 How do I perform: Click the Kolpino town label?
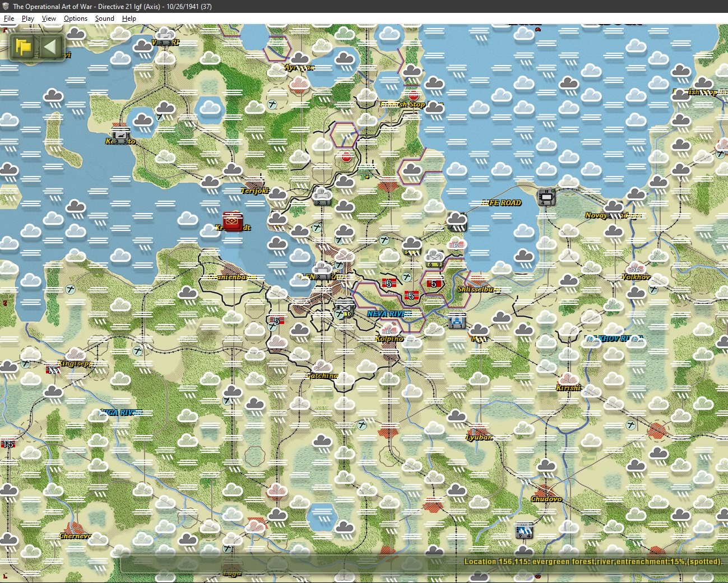[389, 339]
